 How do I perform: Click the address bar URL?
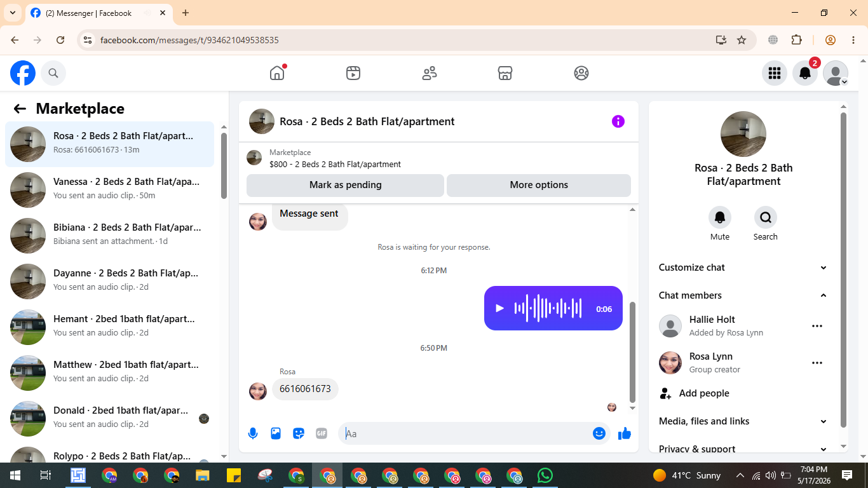pyautogui.click(x=189, y=40)
